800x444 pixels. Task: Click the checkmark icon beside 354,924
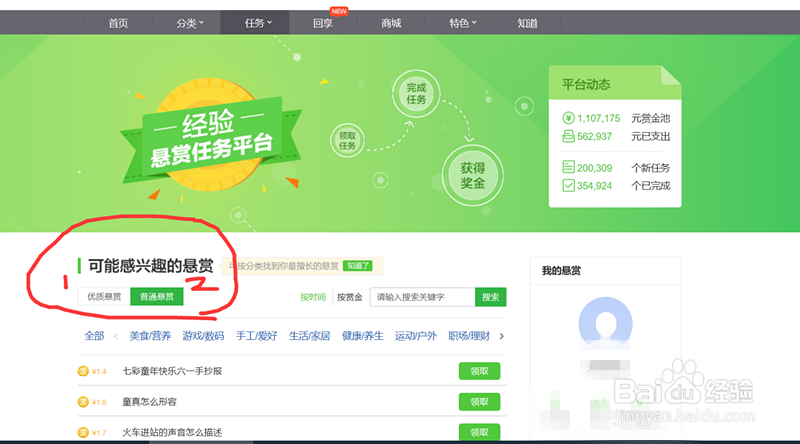(x=568, y=185)
